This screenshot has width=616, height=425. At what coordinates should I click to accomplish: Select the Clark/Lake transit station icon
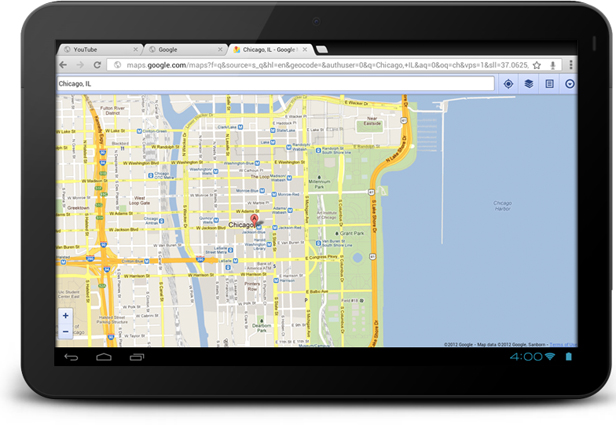point(240,127)
